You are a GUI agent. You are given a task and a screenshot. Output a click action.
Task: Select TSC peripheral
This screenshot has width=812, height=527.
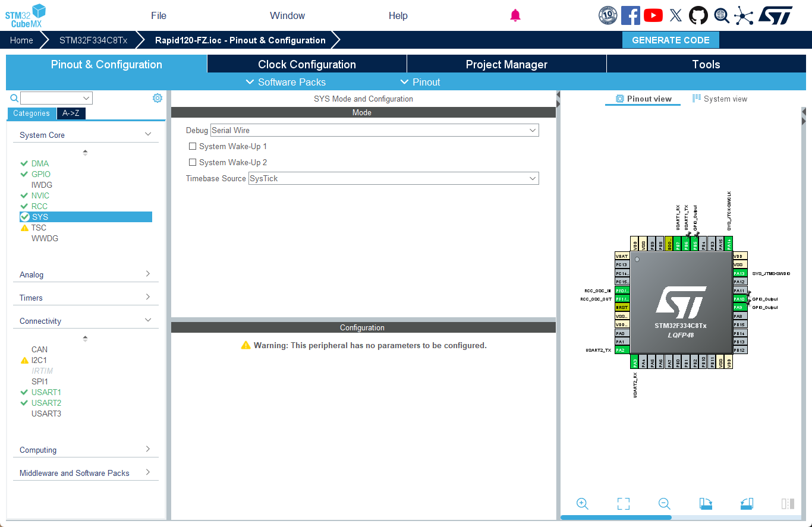click(x=39, y=228)
